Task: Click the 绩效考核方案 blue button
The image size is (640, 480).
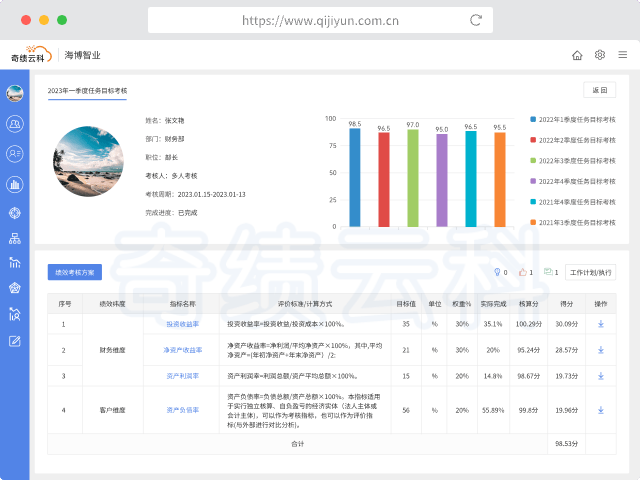Action: coord(74,272)
